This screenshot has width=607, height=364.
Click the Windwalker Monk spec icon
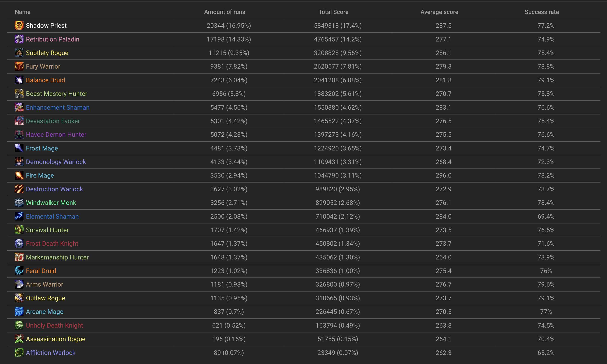(19, 203)
